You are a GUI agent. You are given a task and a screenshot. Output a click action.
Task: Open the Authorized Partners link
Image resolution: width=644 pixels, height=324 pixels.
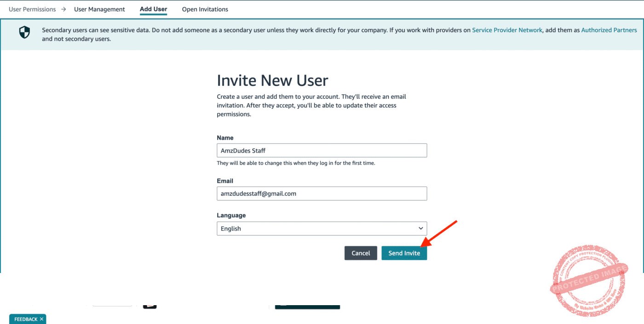point(609,30)
